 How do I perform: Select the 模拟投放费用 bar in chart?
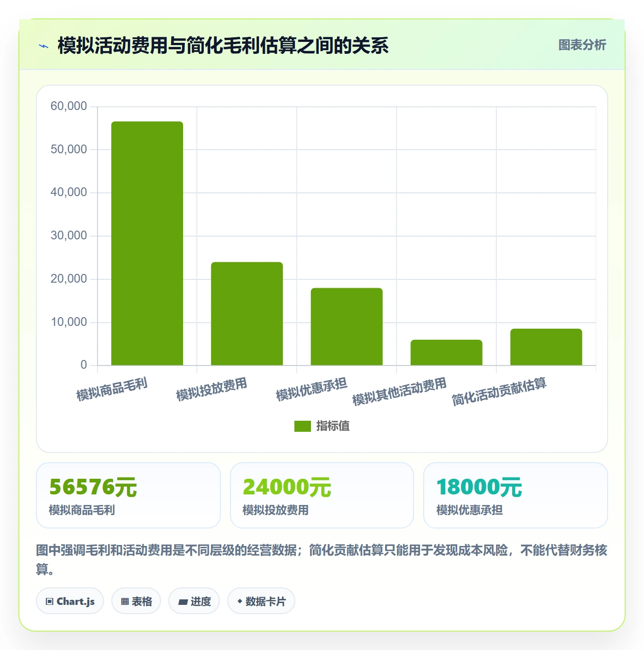point(247,313)
